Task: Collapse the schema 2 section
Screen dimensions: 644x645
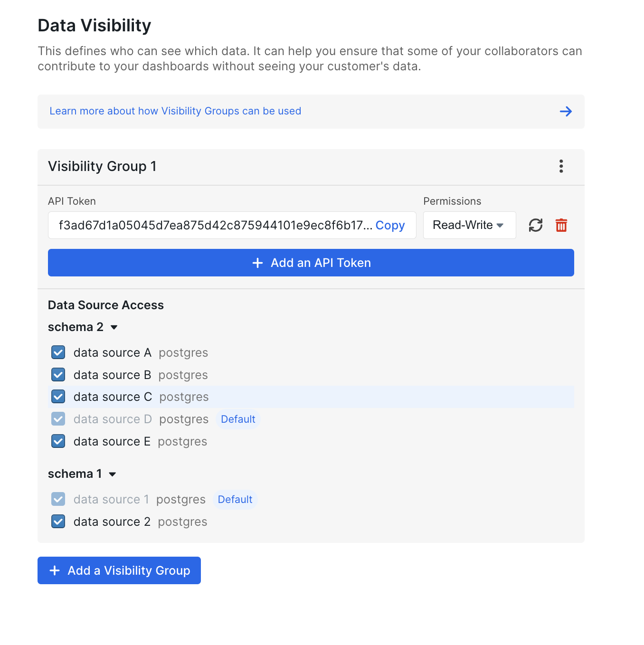Action: click(114, 327)
